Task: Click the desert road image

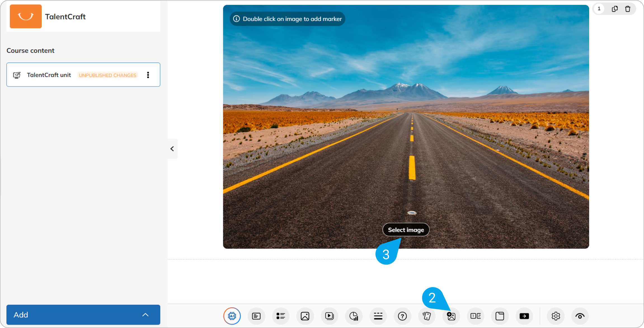Action: pos(406,127)
